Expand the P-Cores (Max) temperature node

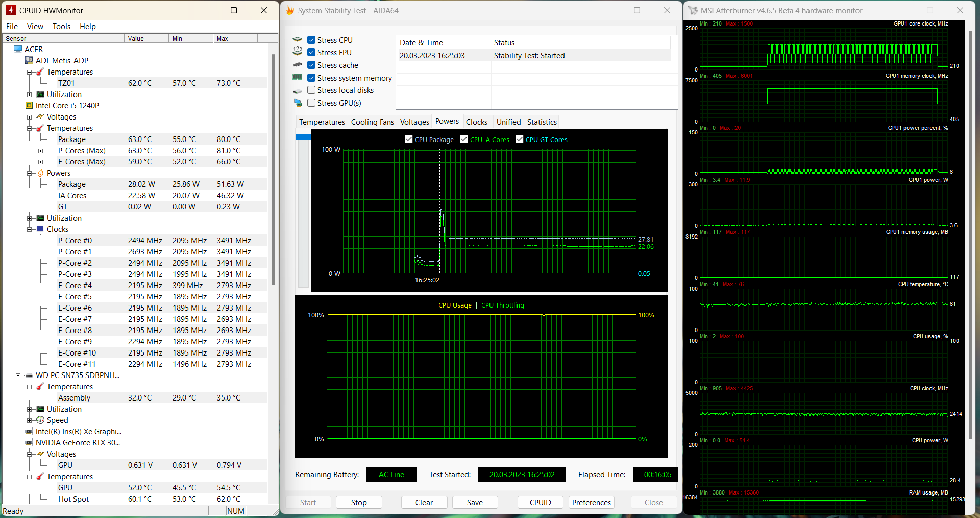[41, 151]
